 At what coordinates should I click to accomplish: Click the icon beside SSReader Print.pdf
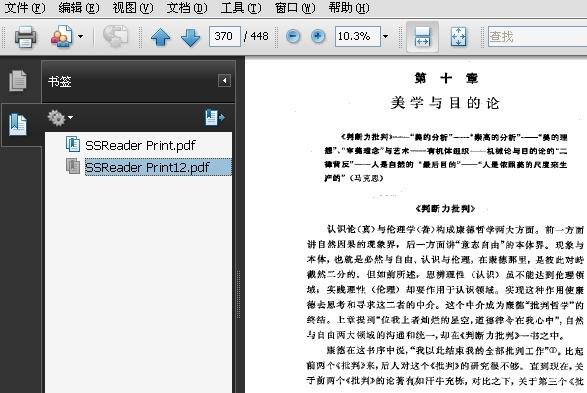(73, 144)
